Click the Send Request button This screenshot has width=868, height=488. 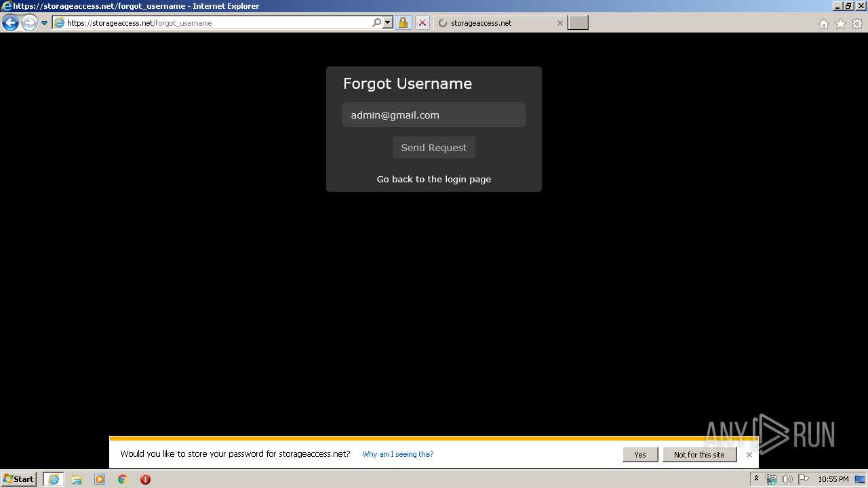pyautogui.click(x=434, y=147)
